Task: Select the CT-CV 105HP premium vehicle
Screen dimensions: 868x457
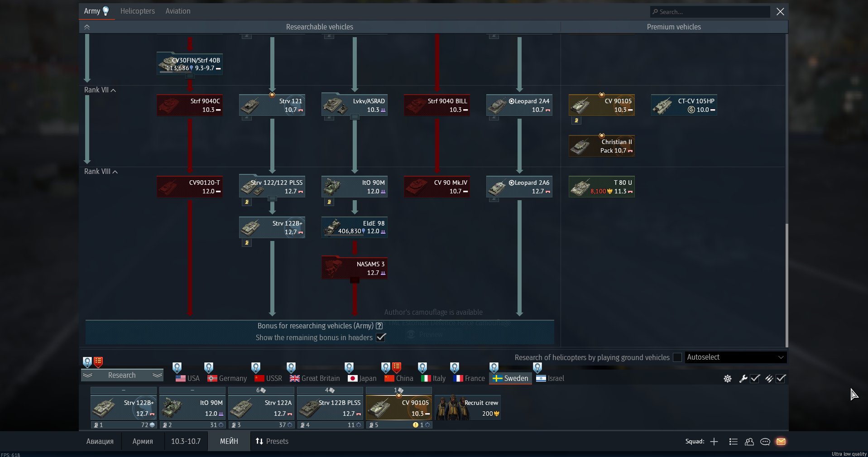Action: [684, 105]
